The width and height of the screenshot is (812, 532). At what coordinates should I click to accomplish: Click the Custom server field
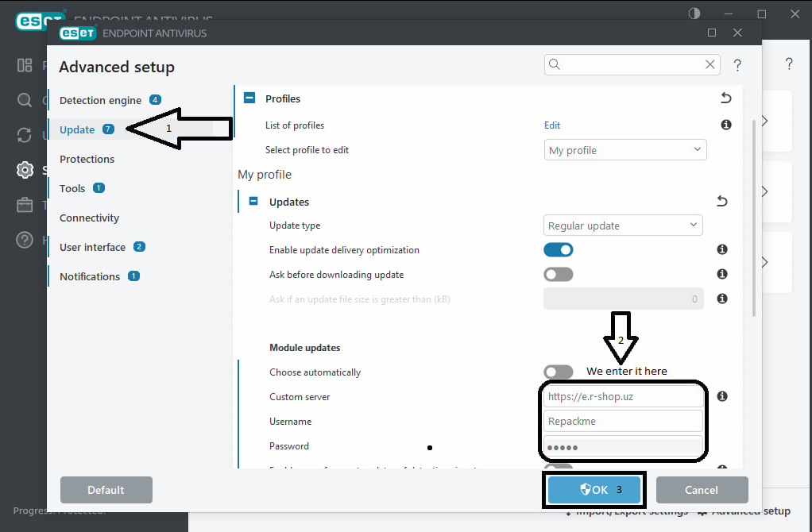click(622, 396)
